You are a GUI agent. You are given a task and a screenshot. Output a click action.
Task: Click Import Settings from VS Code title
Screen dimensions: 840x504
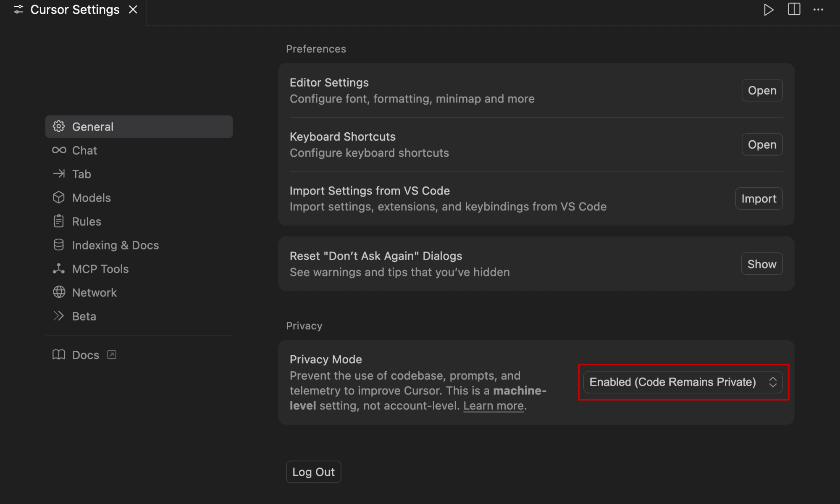[x=370, y=191]
